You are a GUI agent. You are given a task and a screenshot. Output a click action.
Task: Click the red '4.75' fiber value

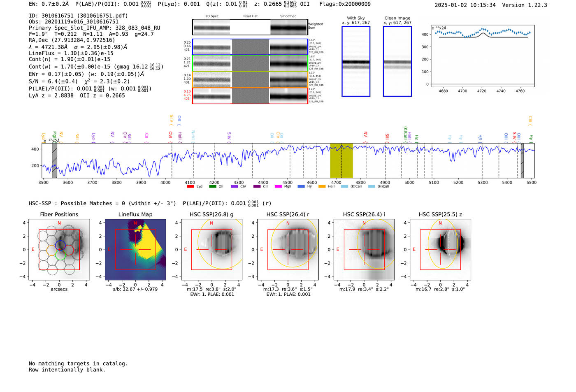(x=187, y=95)
